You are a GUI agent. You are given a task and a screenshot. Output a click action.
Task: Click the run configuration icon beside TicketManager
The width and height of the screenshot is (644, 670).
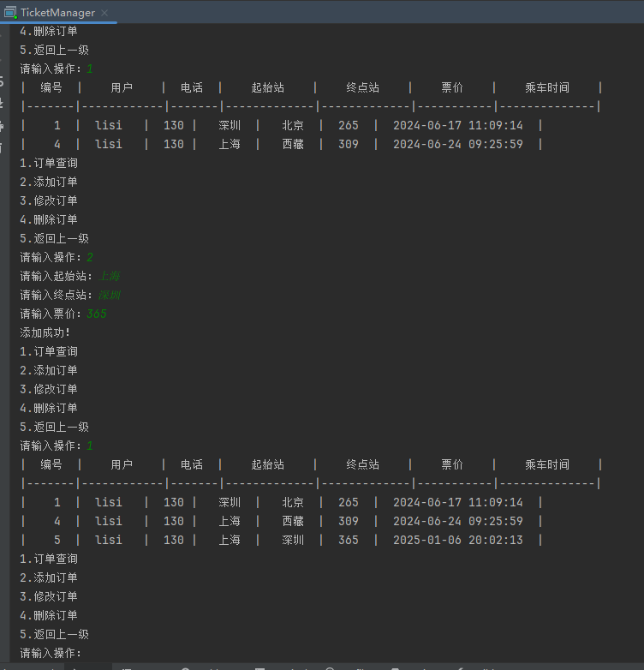point(11,13)
